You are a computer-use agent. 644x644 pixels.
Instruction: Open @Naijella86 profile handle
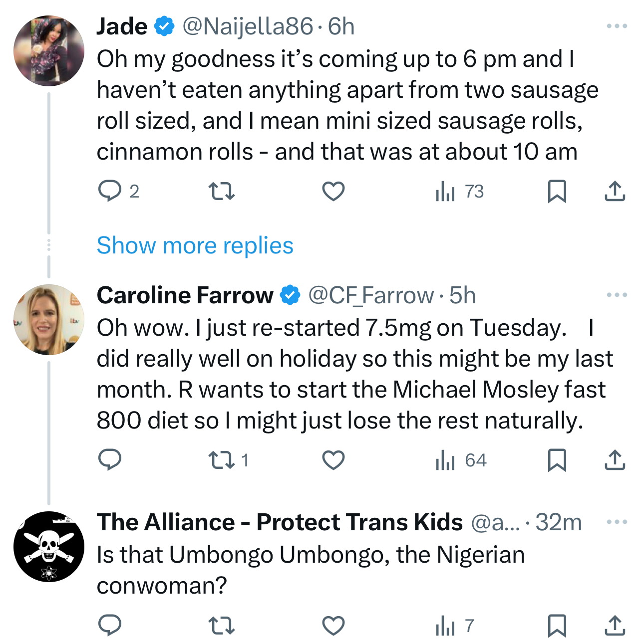point(248,26)
